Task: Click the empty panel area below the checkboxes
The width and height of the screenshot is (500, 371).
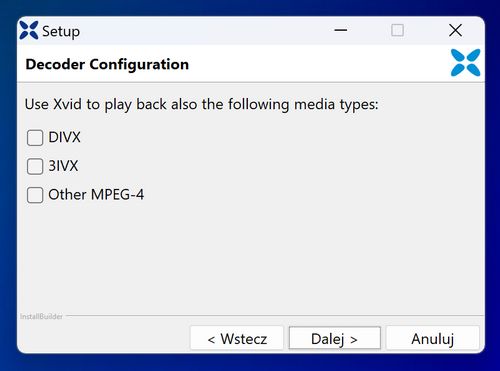Action: tap(250, 257)
